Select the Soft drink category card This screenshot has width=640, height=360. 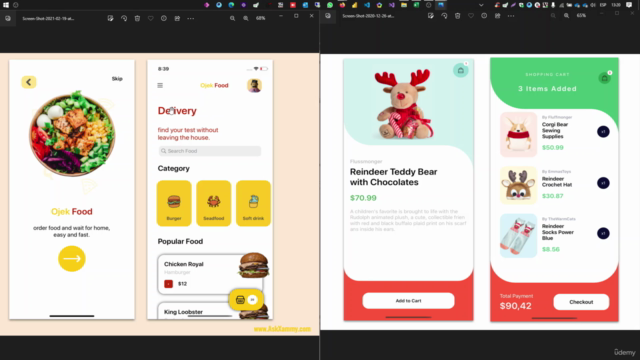253,203
